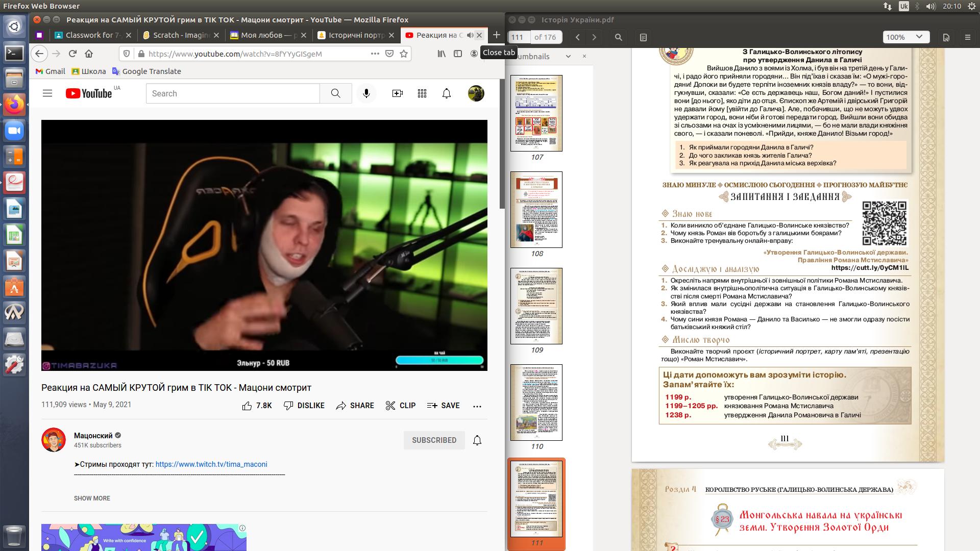Open the 100% zoom dropdown
The height and width of the screenshot is (551, 980).
tap(906, 37)
